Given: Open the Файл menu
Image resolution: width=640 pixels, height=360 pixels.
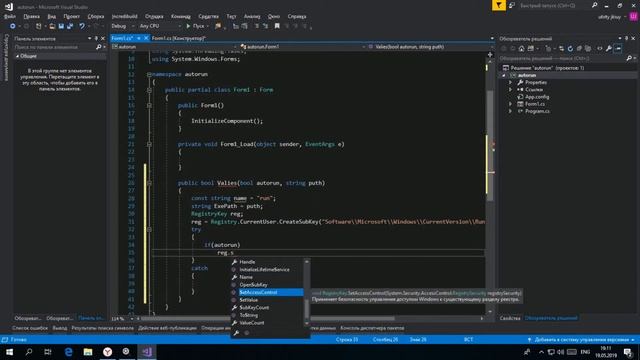Looking at the screenshot, I should (x=10, y=16).
